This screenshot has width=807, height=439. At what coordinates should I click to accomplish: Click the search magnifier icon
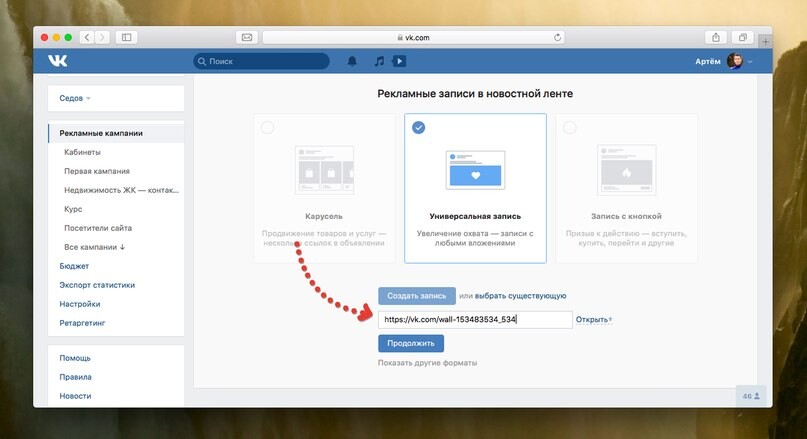click(202, 61)
